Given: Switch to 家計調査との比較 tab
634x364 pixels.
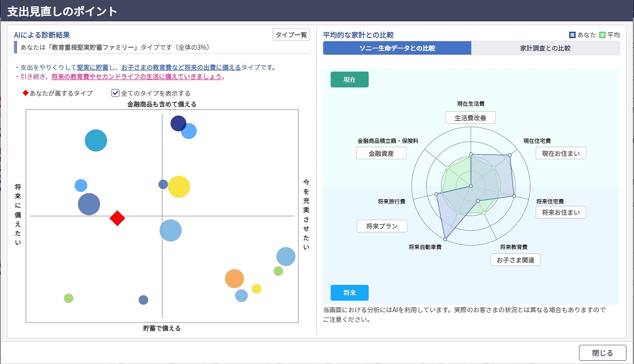Looking at the screenshot, I should pyautogui.click(x=545, y=48).
